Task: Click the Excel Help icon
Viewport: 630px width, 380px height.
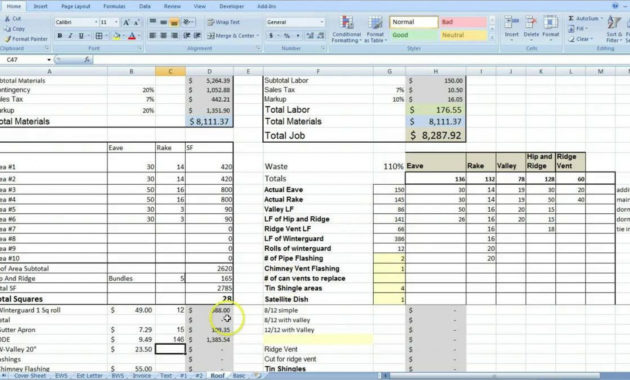Action: [x=615, y=6]
